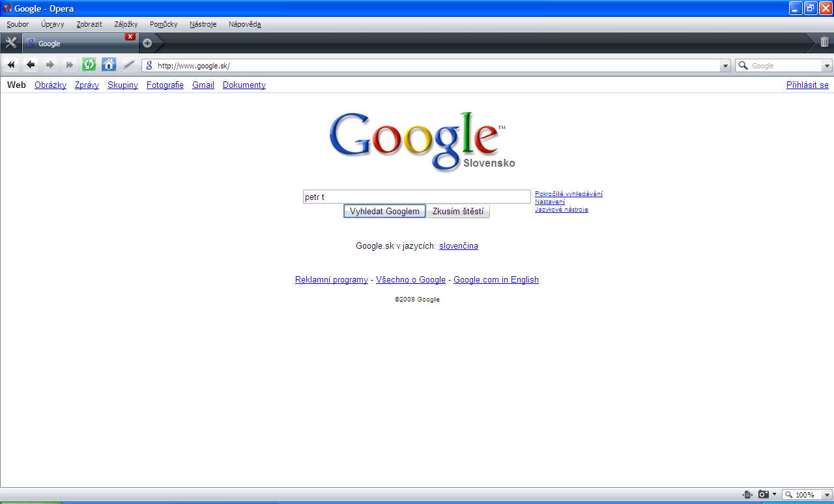Screen dimensions: 834x504
Task: Open the Zprávy link
Action: tap(87, 85)
